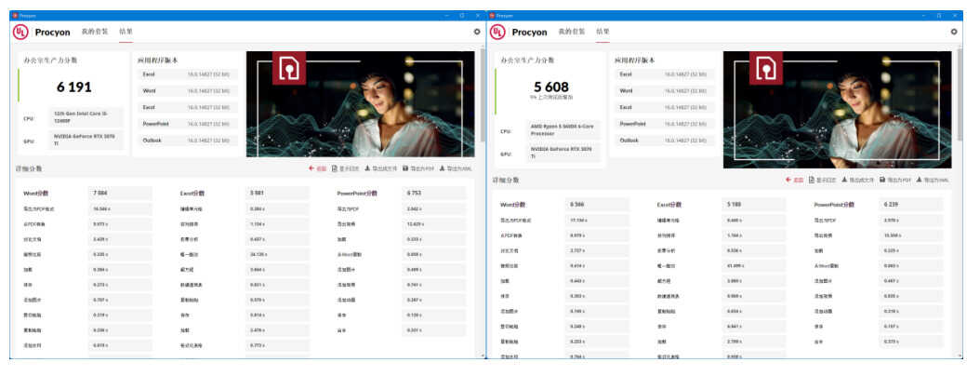Click the Procyon title bar icon of the AMD window

[x=492, y=15]
